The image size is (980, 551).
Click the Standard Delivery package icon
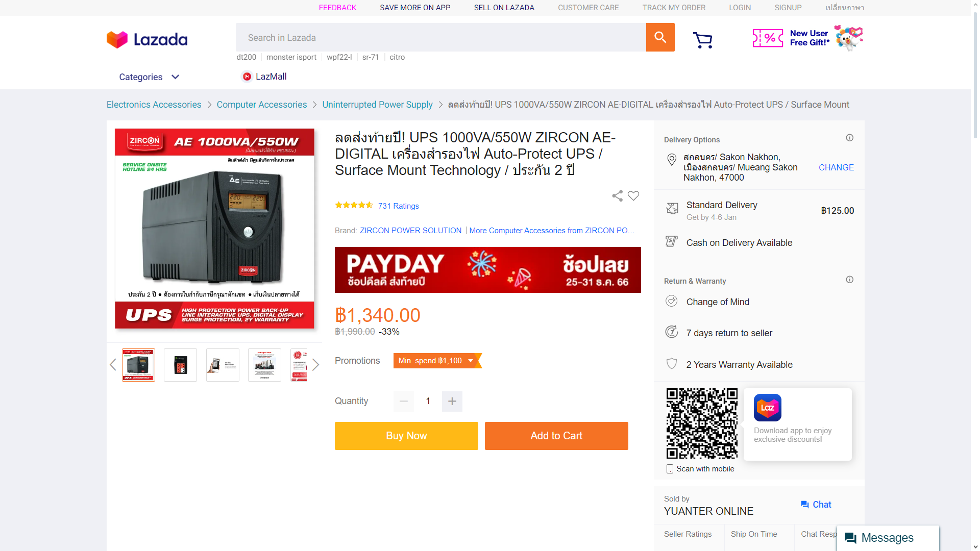(x=672, y=208)
